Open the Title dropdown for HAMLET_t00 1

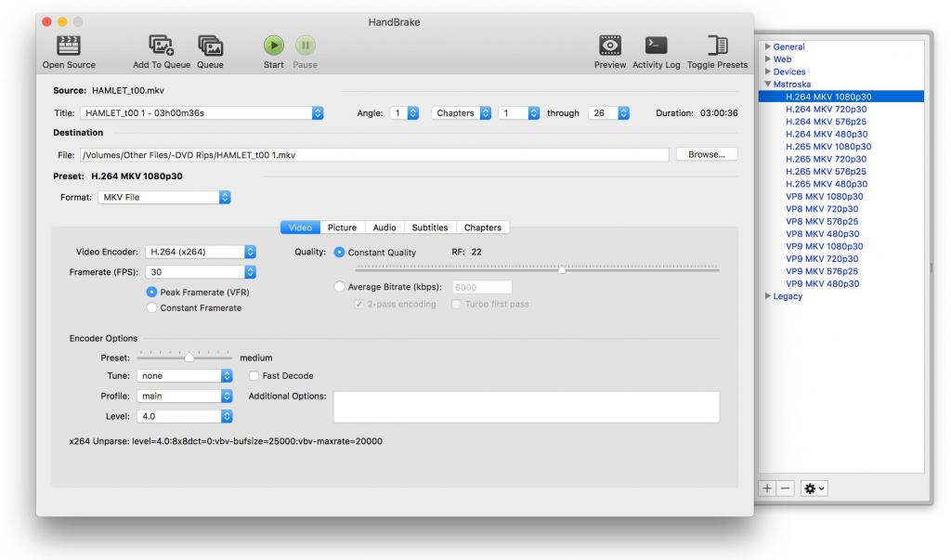coord(202,113)
